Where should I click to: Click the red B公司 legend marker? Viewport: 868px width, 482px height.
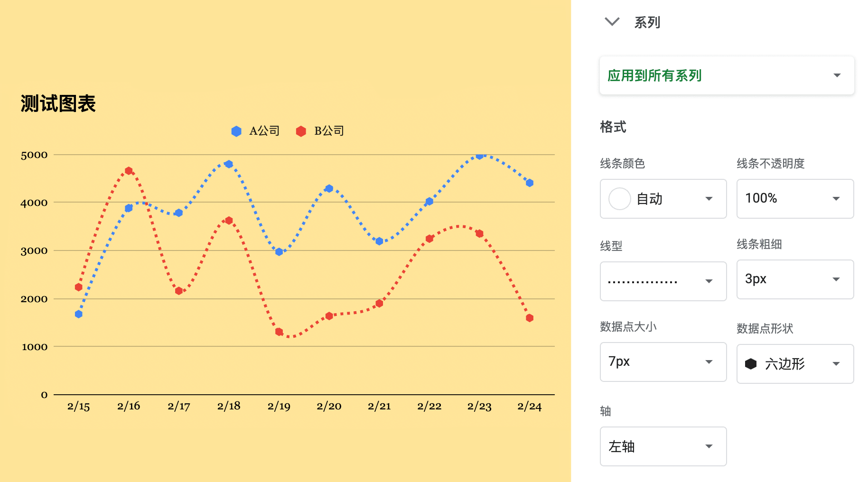point(301,131)
